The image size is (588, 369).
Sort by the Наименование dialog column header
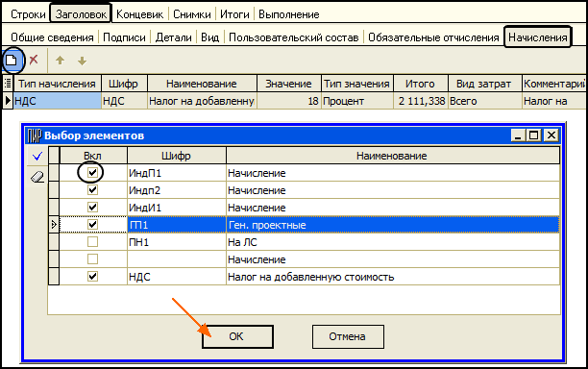pyautogui.click(x=392, y=156)
